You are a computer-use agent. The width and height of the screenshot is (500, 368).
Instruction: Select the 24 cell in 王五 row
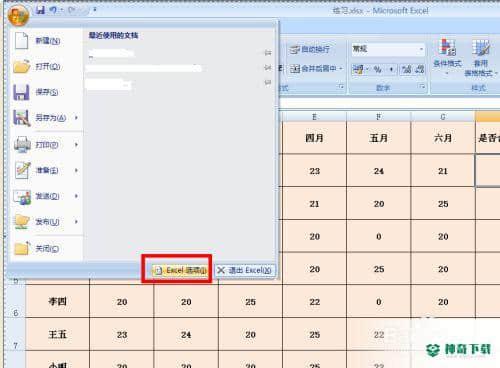[186, 334]
